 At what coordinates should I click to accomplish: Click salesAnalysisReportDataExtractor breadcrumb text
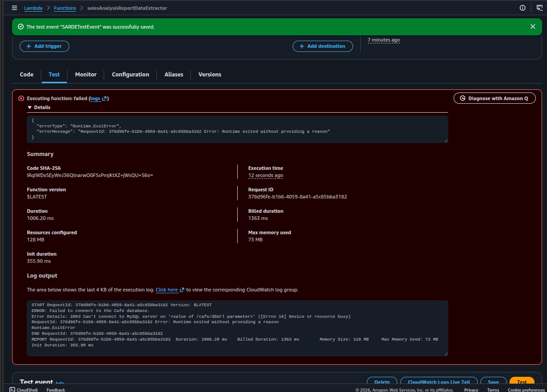tap(127, 8)
